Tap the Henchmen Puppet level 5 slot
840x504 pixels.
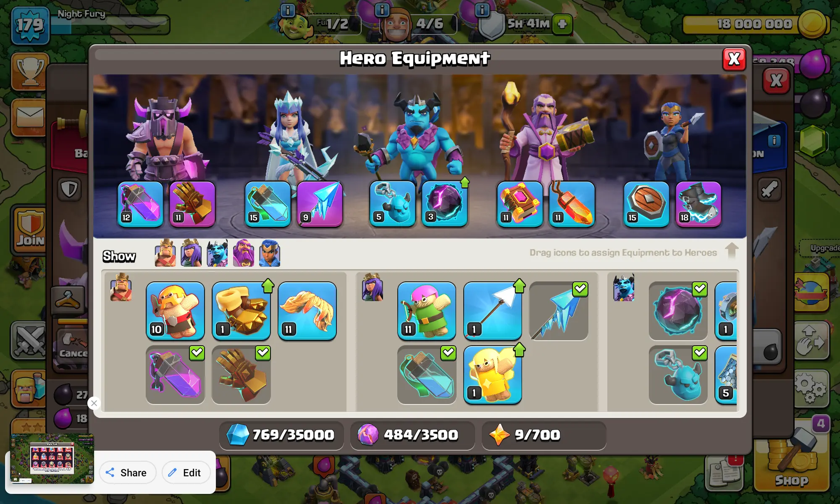(392, 204)
